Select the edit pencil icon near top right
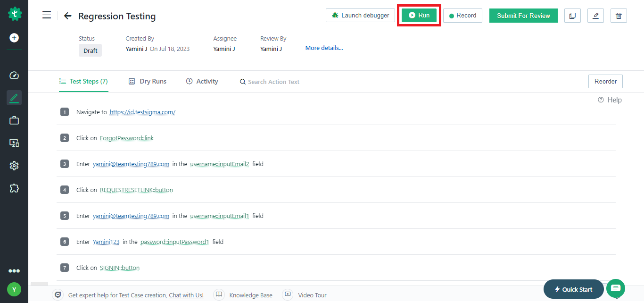Image resolution: width=644 pixels, height=303 pixels. [595, 16]
